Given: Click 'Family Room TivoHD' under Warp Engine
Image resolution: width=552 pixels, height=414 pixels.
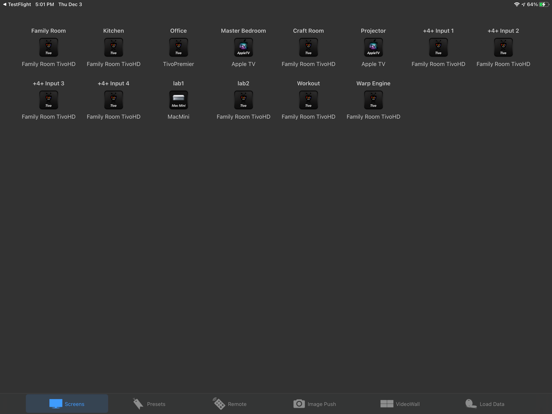Looking at the screenshot, I should click(x=373, y=117).
